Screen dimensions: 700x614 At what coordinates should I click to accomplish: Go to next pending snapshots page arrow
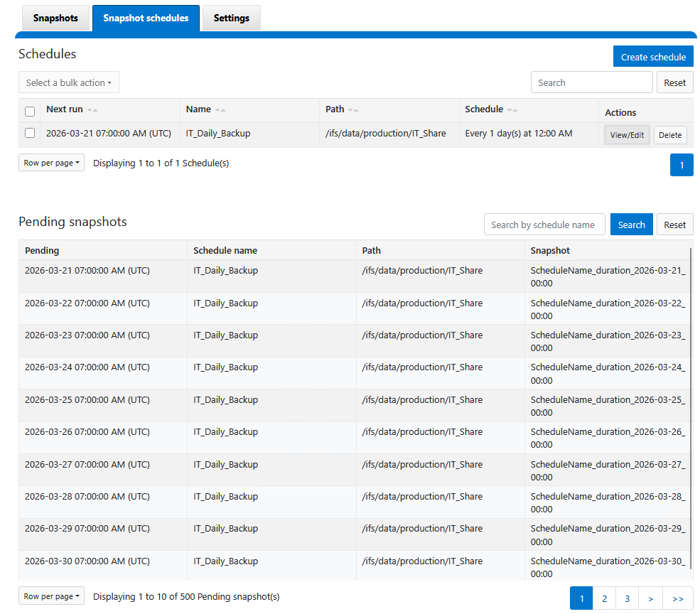(x=650, y=598)
